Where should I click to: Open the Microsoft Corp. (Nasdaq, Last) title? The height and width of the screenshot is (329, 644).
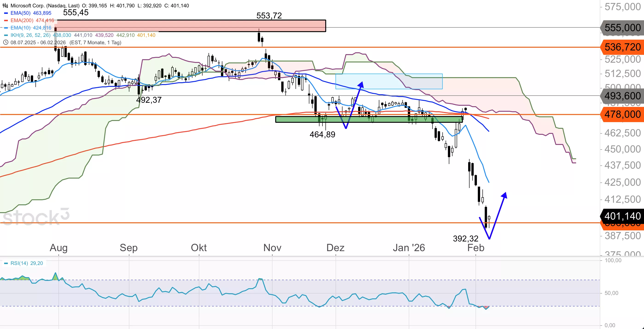coord(45,6)
